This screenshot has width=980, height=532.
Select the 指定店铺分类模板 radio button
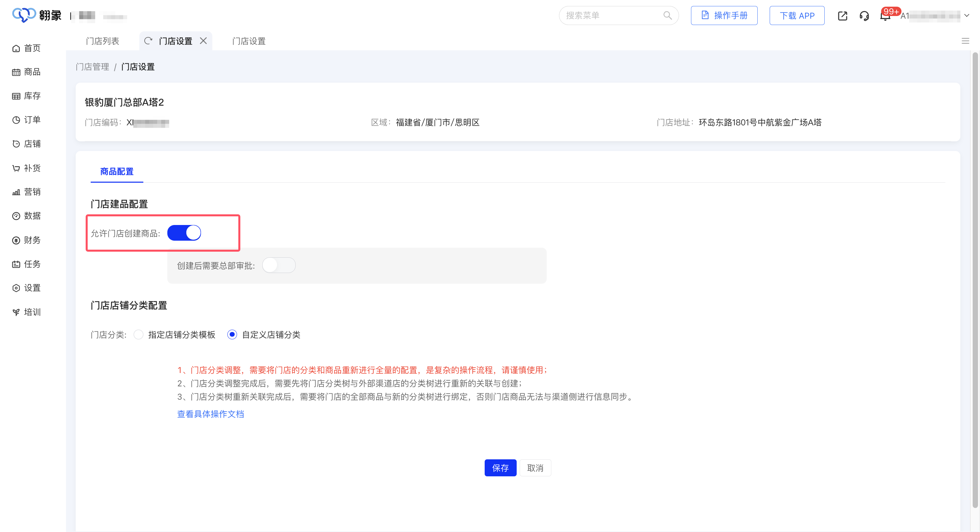pyautogui.click(x=138, y=335)
